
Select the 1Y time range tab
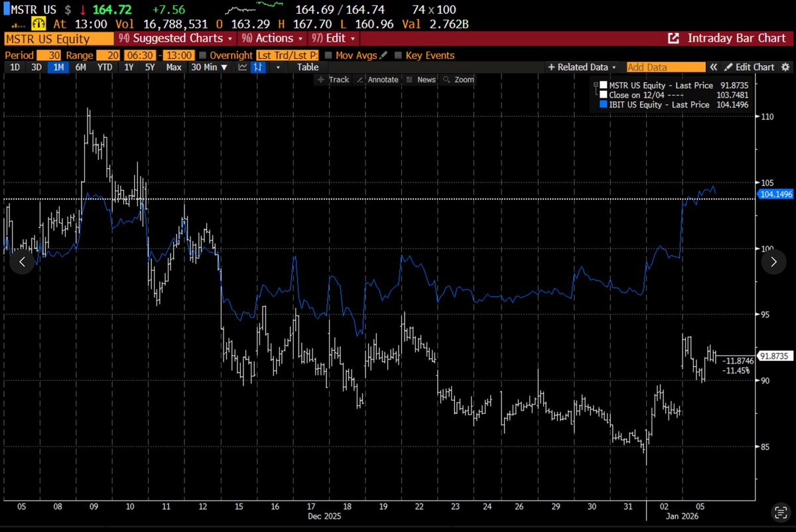point(130,67)
